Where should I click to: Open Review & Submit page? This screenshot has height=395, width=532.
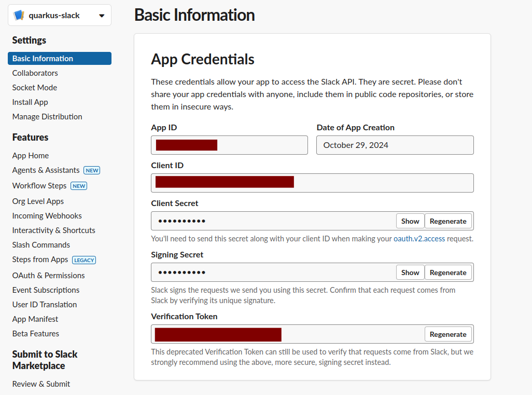41,384
